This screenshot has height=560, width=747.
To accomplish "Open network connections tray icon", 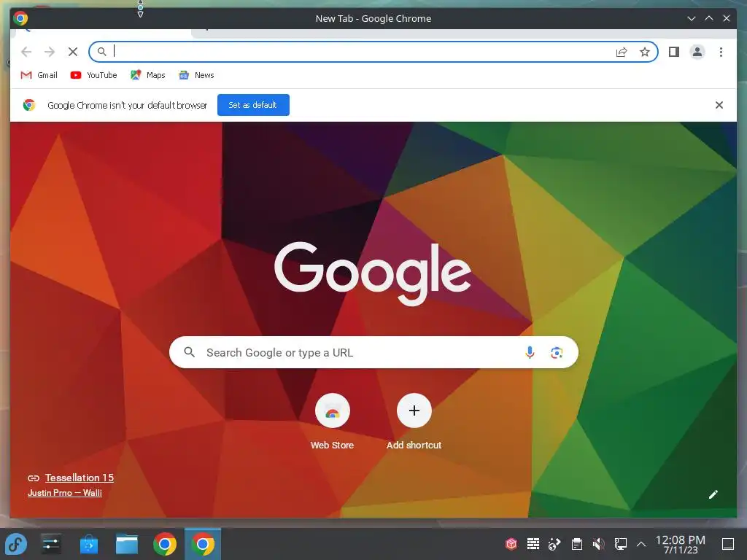I will point(620,544).
